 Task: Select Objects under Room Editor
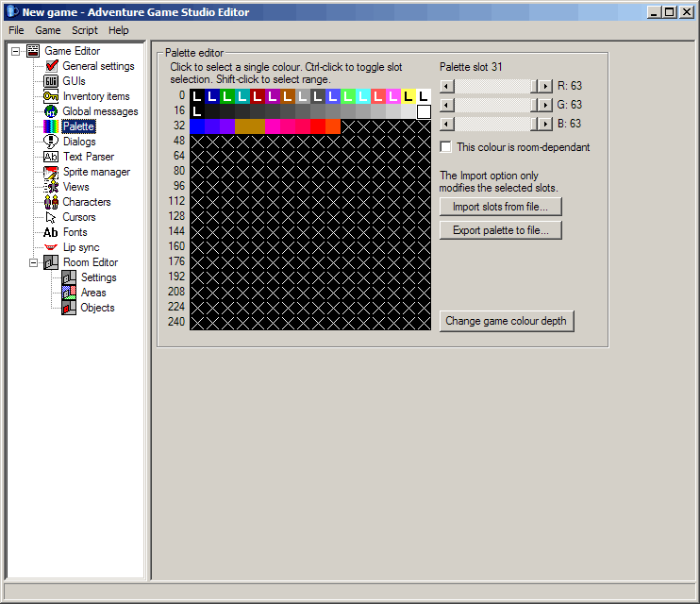tap(98, 308)
